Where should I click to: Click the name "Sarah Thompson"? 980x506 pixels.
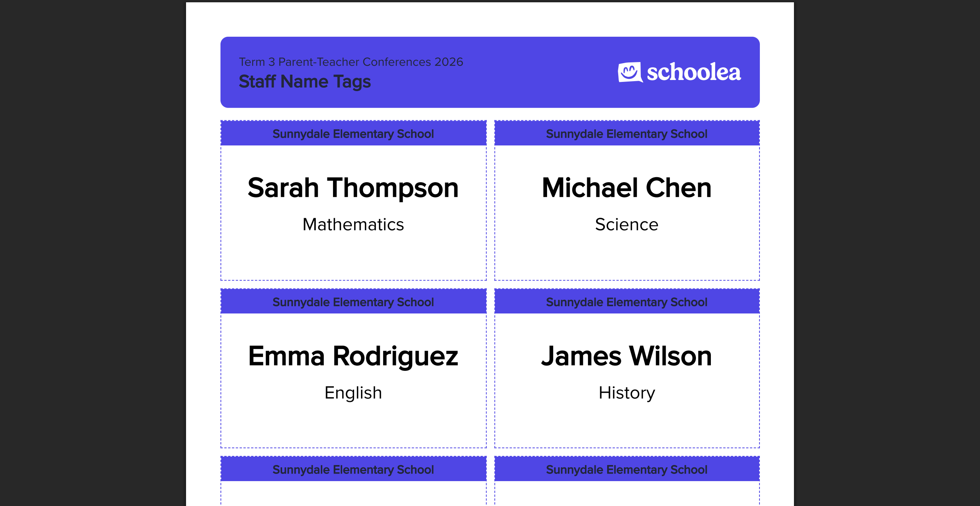coord(353,188)
